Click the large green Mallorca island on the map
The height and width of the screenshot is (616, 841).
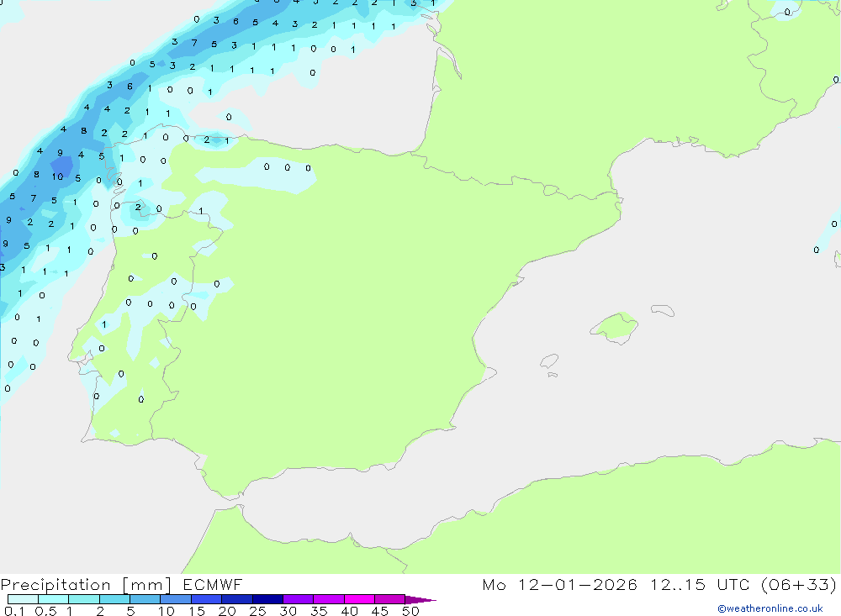[x=615, y=327]
